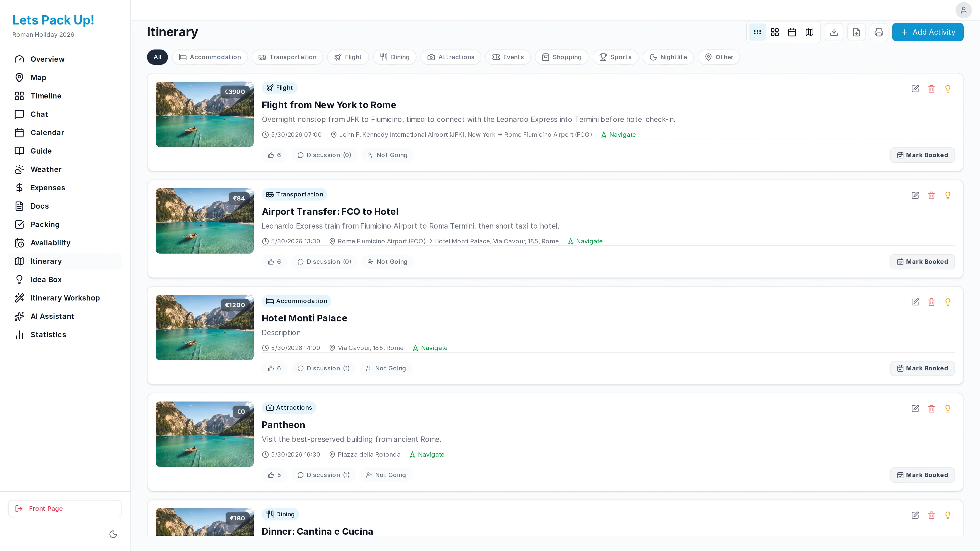Filter by Sports category
980x551 pixels.
point(615,57)
